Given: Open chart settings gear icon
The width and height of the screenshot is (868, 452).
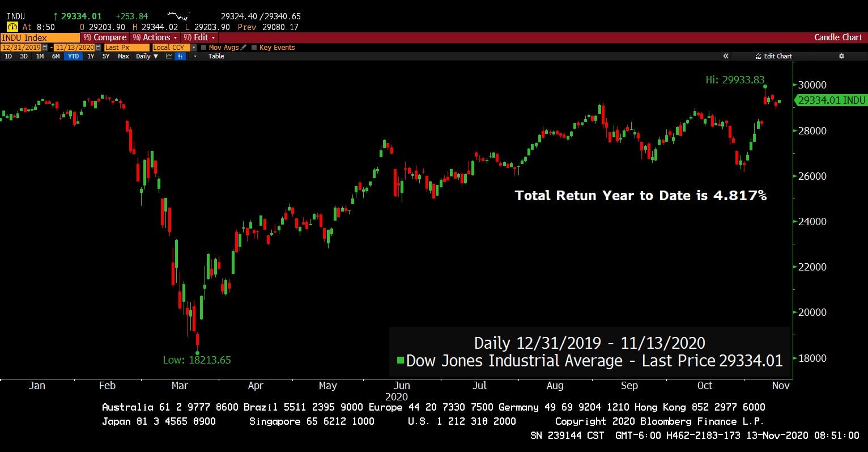Looking at the screenshot, I should 841,56.
